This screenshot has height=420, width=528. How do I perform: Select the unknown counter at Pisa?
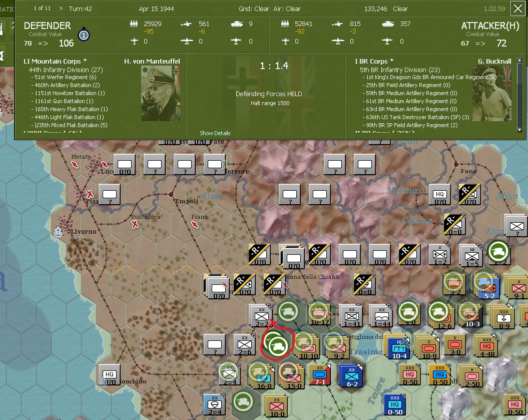(110, 195)
